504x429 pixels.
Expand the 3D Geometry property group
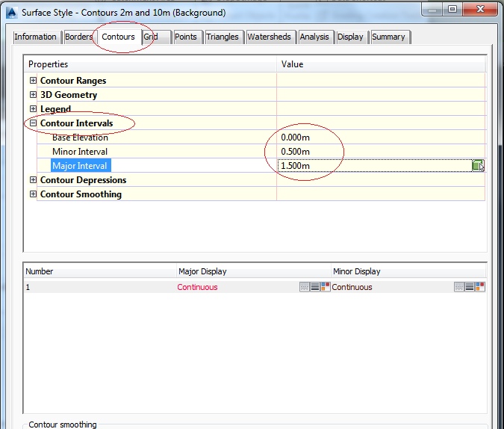click(33, 95)
